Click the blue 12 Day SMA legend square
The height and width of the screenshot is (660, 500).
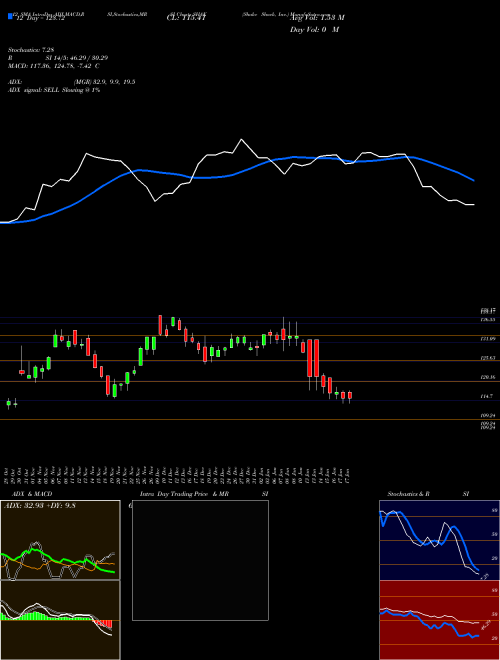click(10, 16)
